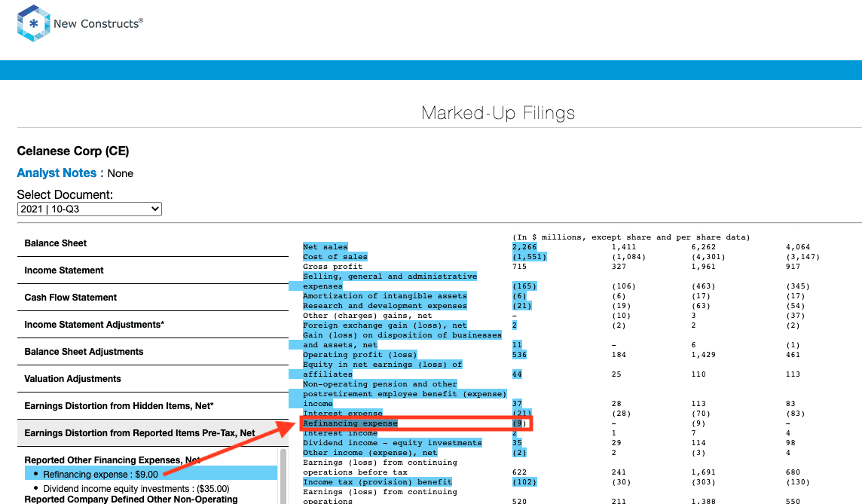Click the Gross profit line
862x504 pixels.
click(x=332, y=267)
